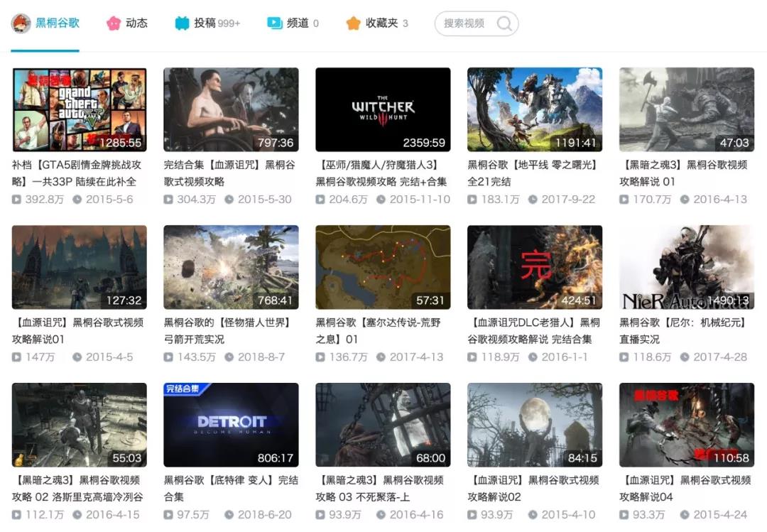Open the 127:32 血源诅咒 thumbnail
This screenshot has height=532, width=767.
[80, 267]
